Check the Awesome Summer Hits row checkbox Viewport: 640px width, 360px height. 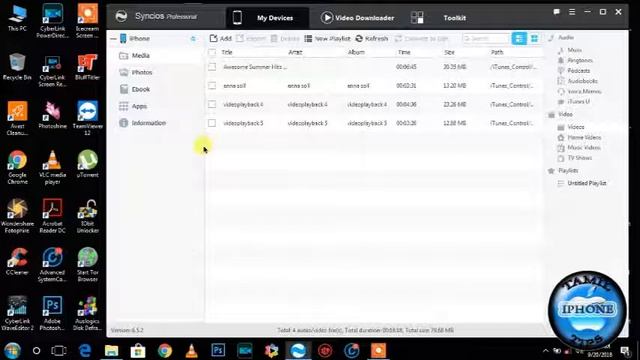tap(212, 67)
